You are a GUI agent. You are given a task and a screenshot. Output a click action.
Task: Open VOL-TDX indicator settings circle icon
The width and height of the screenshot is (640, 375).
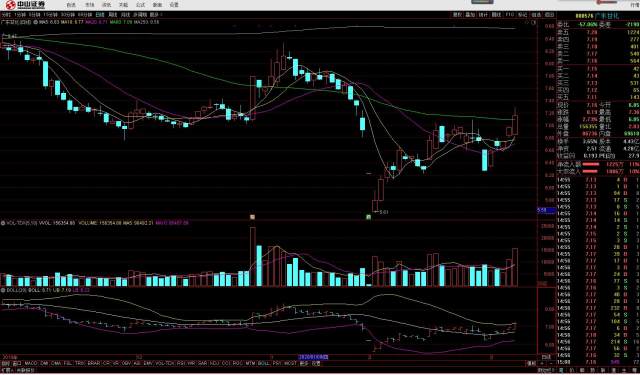click(3, 223)
